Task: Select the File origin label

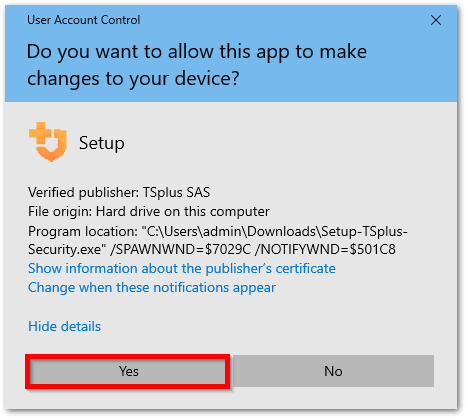Action: coord(60,211)
